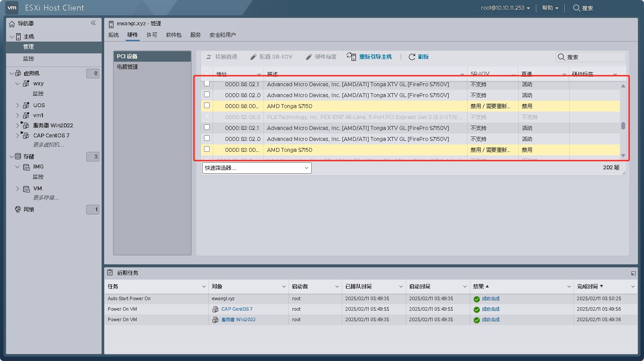Collapse the Virtual Machines tree node

pyautogui.click(x=11, y=73)
